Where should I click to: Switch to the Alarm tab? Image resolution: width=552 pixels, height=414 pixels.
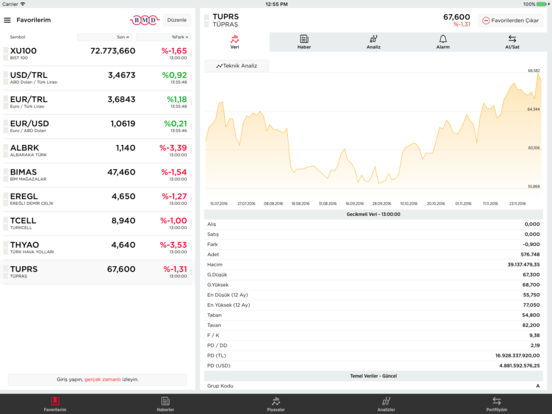click(x=443, y=42)
